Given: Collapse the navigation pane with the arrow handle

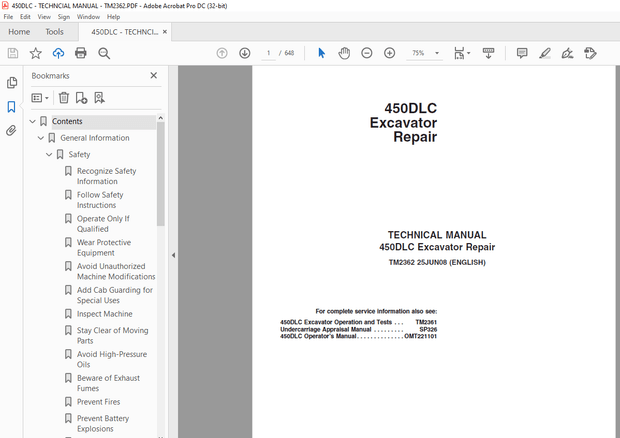Looking at the screenshot, I should tap(173, 255).
